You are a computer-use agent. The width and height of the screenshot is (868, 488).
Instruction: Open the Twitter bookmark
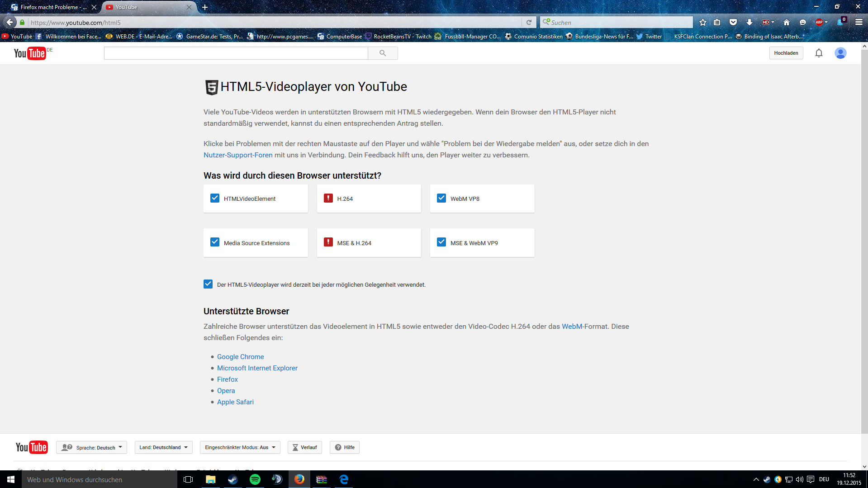point(649,37)
